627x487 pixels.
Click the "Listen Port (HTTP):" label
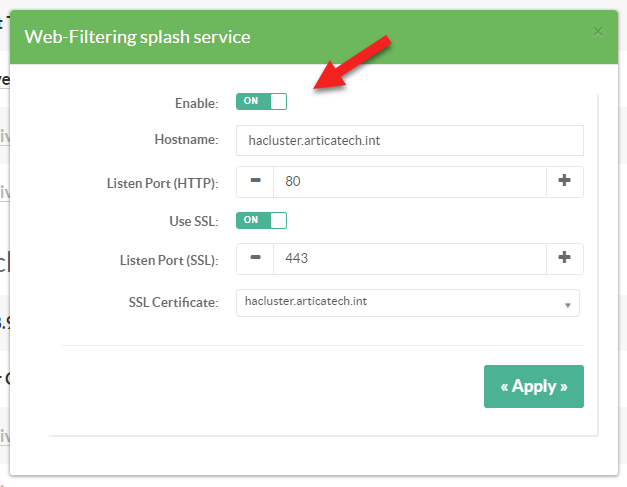[162, 183]
